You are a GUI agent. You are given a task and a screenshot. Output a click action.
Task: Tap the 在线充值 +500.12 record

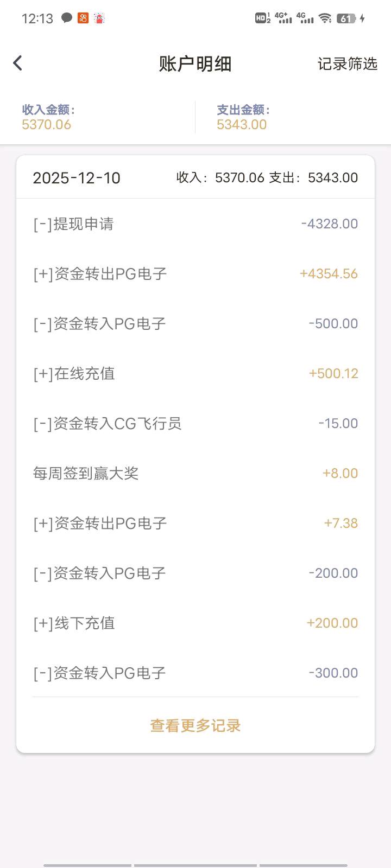[195, 374]
